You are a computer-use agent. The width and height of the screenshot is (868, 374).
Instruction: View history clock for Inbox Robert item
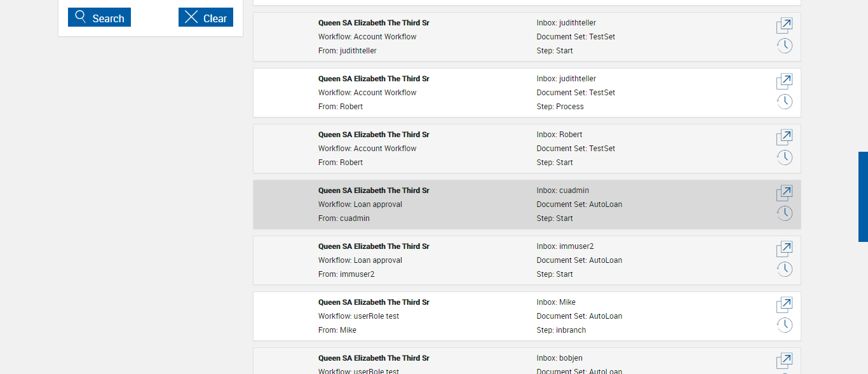point(784,157)
